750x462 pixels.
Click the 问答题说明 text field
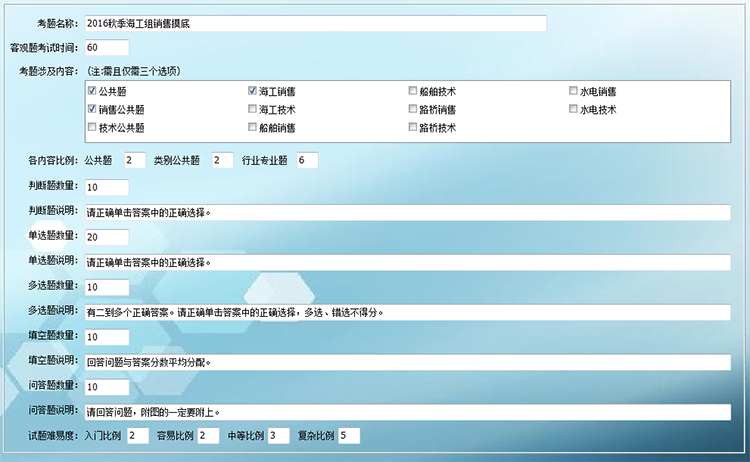408,411
